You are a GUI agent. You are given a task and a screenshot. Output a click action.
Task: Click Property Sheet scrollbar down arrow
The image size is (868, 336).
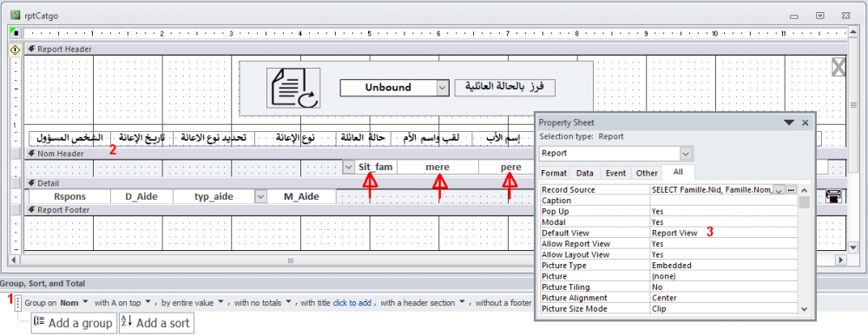click(804, 309)
